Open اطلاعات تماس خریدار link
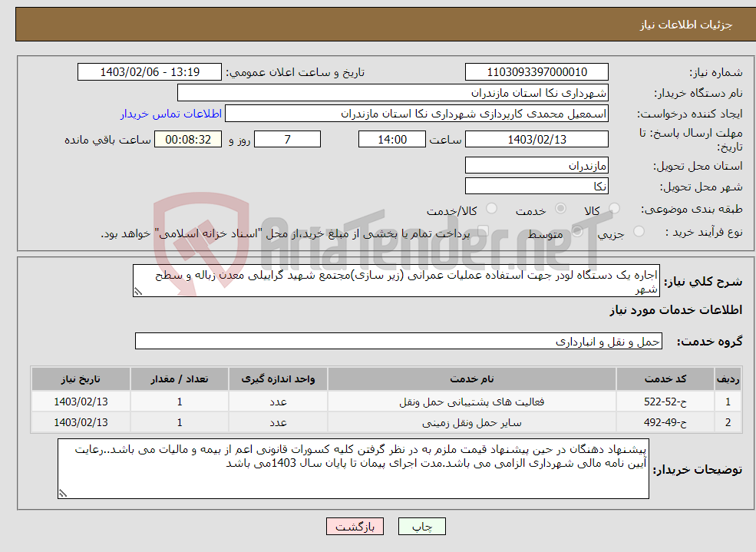This screenshot has width=756, height=552. pos(170,114)
